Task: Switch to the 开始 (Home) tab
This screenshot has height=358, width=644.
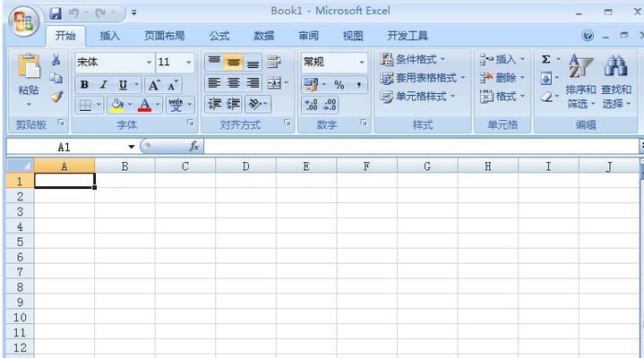Action: (x=65, y=36)
